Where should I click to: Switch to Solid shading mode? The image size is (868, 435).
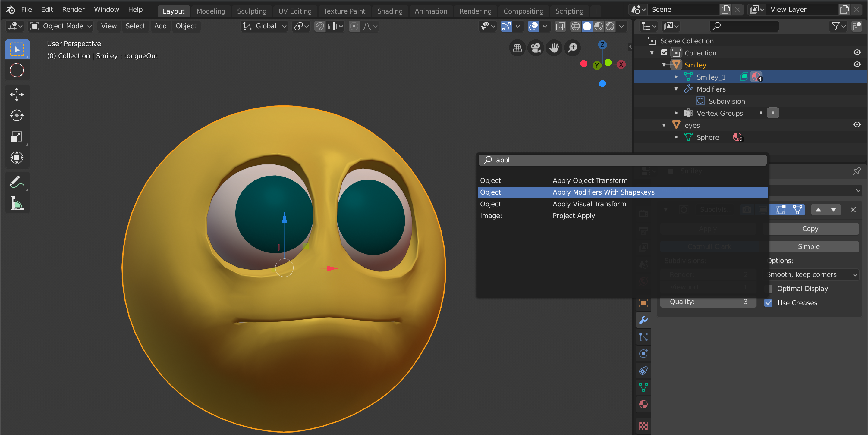587,26
